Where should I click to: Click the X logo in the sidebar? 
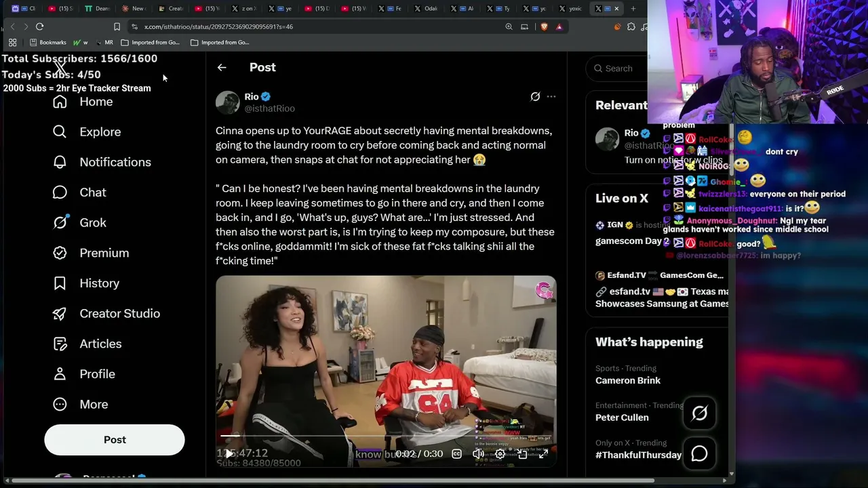pyautogui.click(x=60, y=68)
